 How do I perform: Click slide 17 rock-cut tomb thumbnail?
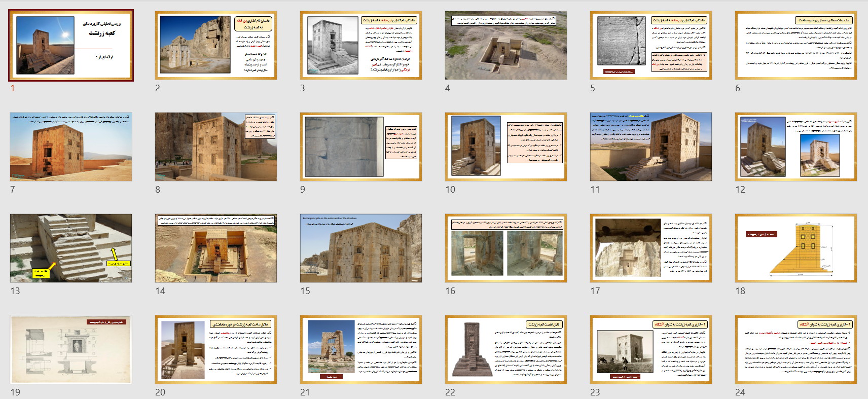[x=651, y=248]
